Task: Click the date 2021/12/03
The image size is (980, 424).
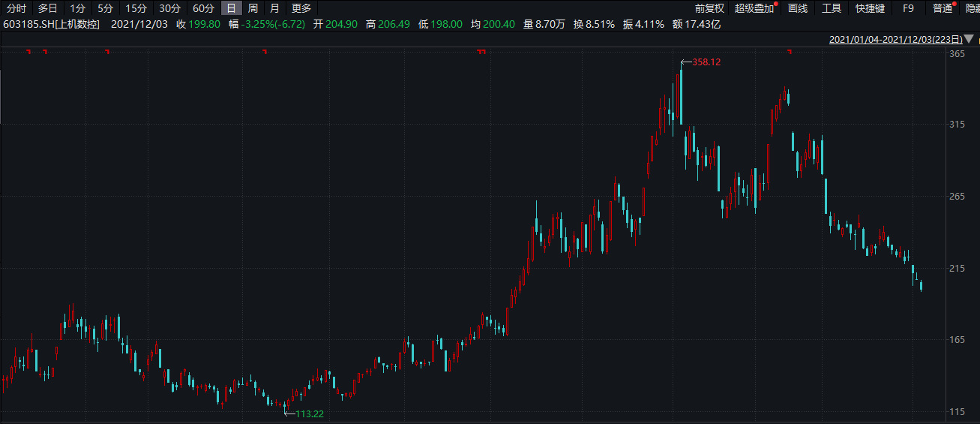Action: pos(139,24)
